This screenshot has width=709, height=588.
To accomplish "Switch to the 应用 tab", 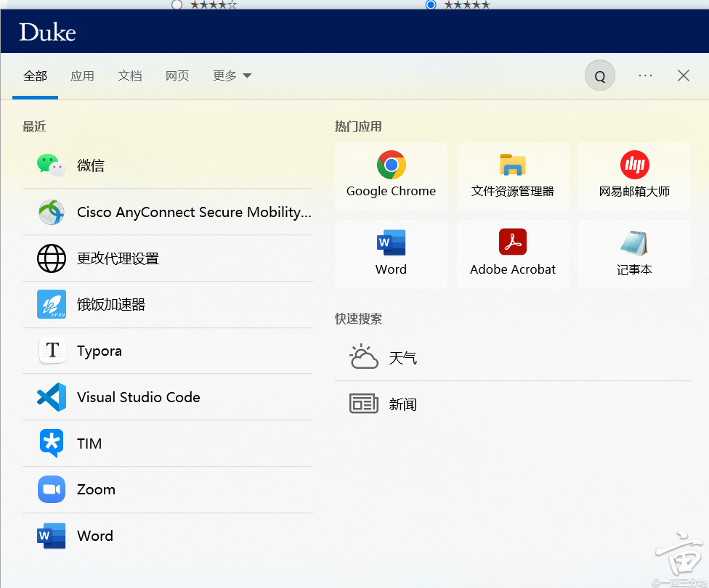I will click(82, 75).
